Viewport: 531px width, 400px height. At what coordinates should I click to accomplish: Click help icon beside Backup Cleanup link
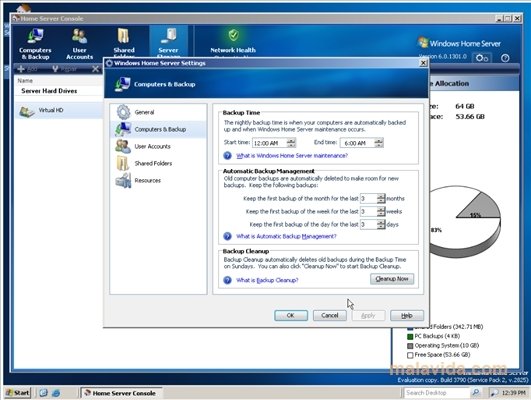(x=227, y=280)
